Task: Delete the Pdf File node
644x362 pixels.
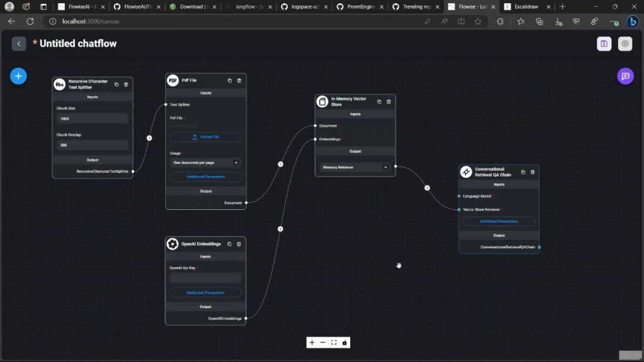Action: [239, 80]
